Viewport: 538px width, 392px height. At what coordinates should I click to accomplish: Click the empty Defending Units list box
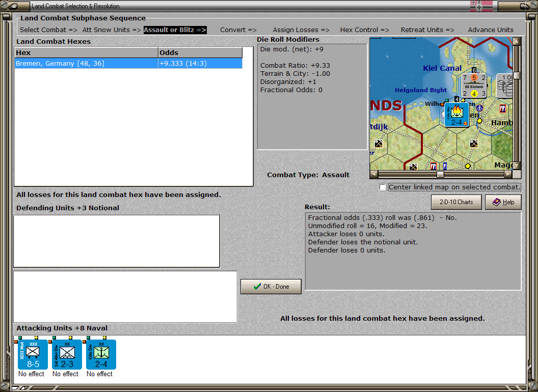click(x=117, y=241)
